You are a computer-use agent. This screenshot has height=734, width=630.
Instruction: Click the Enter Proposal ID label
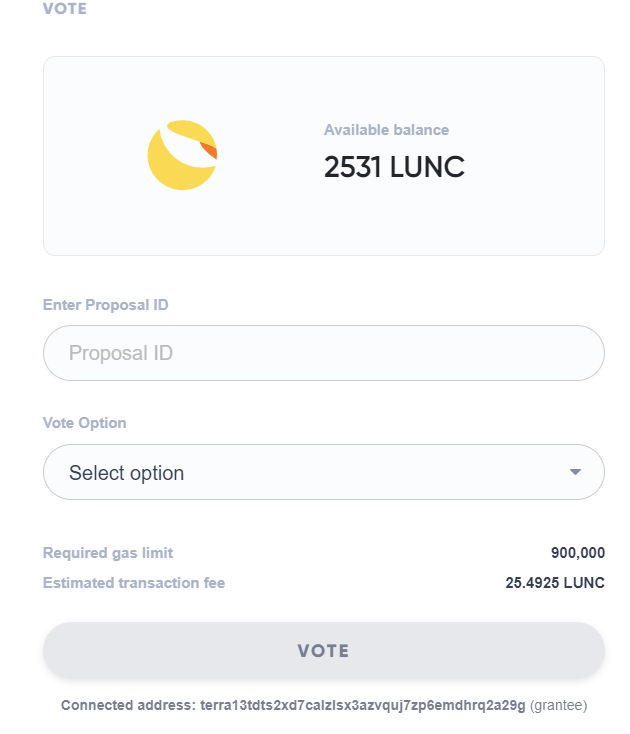pyautogui.click(x=105, y=305)
